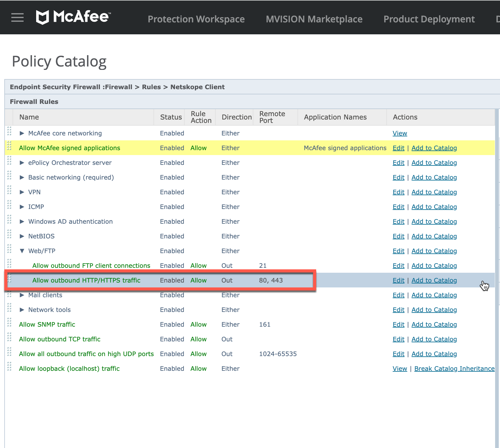Expand the ICMP rule group
The height and width of the screenshot is (448, 500).
pos(22,207)
